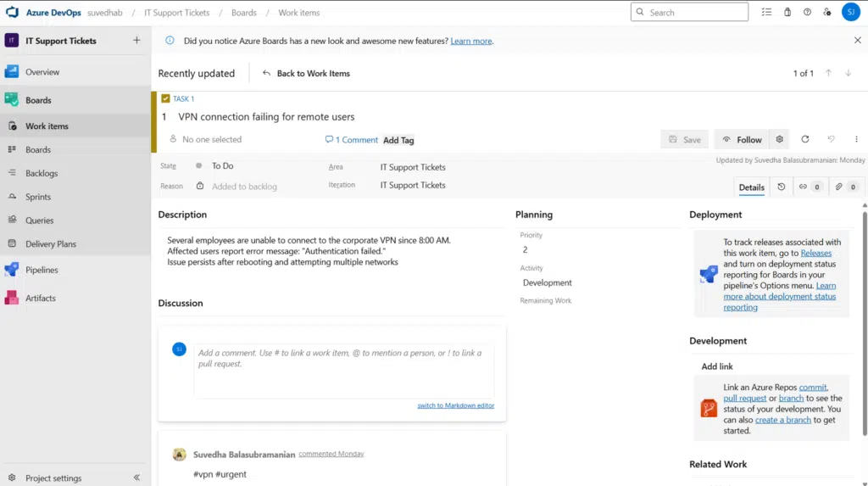Open the Area field IT Support Tickets
Viewport: 868px width, 486px height.
pos(413,167)
